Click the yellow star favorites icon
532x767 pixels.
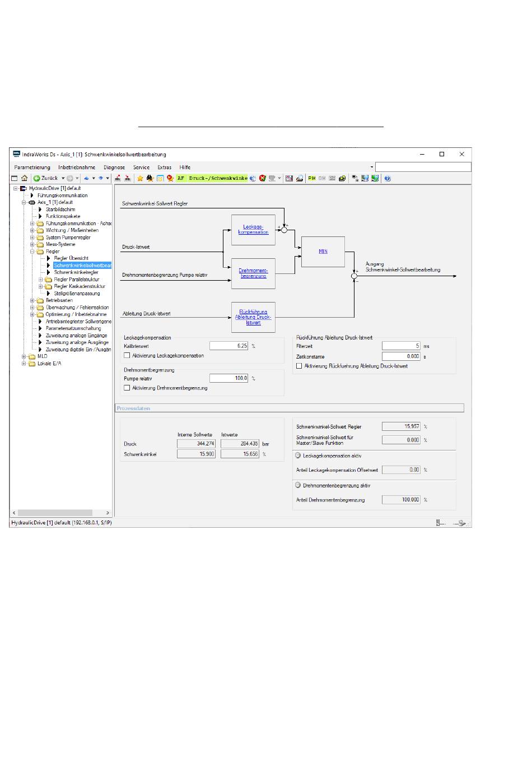point(140,178)
